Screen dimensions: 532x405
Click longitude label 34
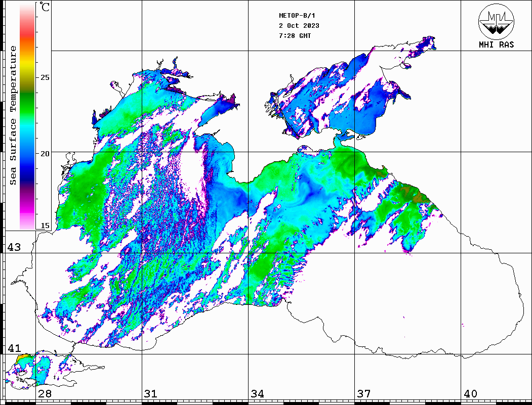coord(257,394)
